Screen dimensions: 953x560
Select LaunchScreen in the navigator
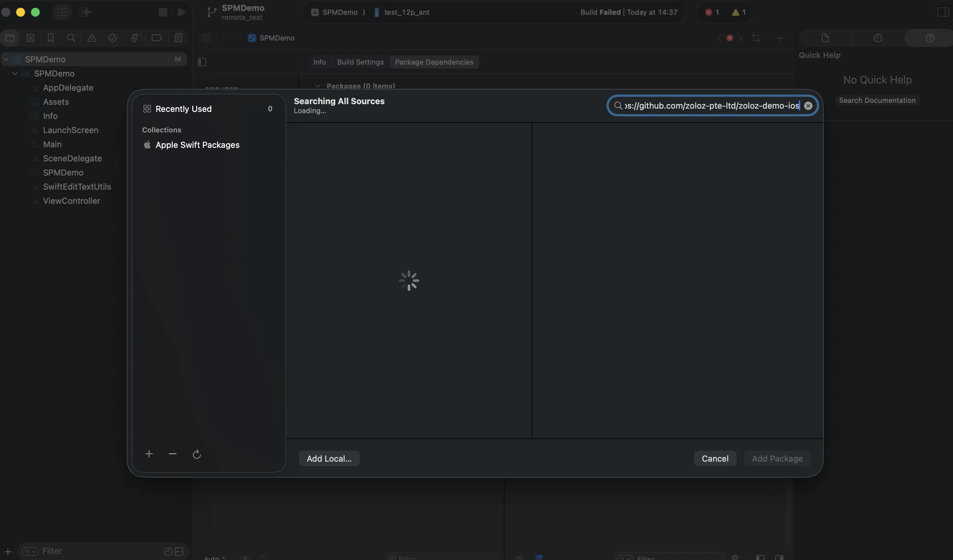point(70,130)
